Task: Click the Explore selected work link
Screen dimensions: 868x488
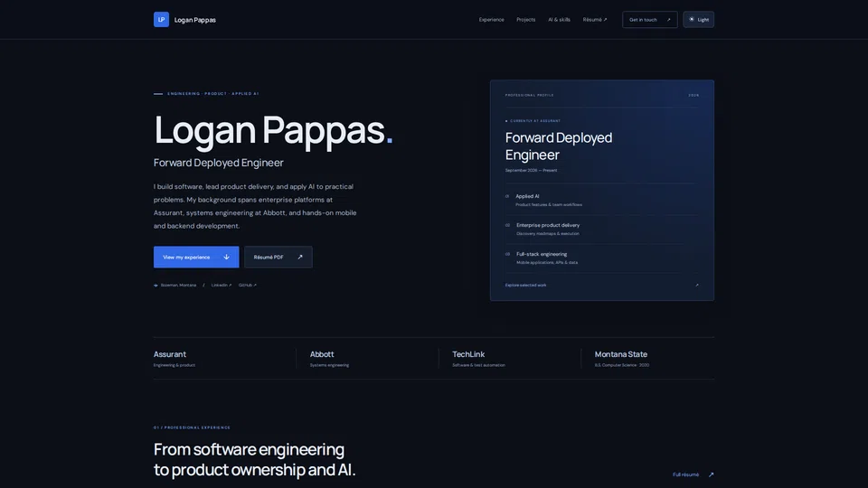Action: (x=525, y=285)
